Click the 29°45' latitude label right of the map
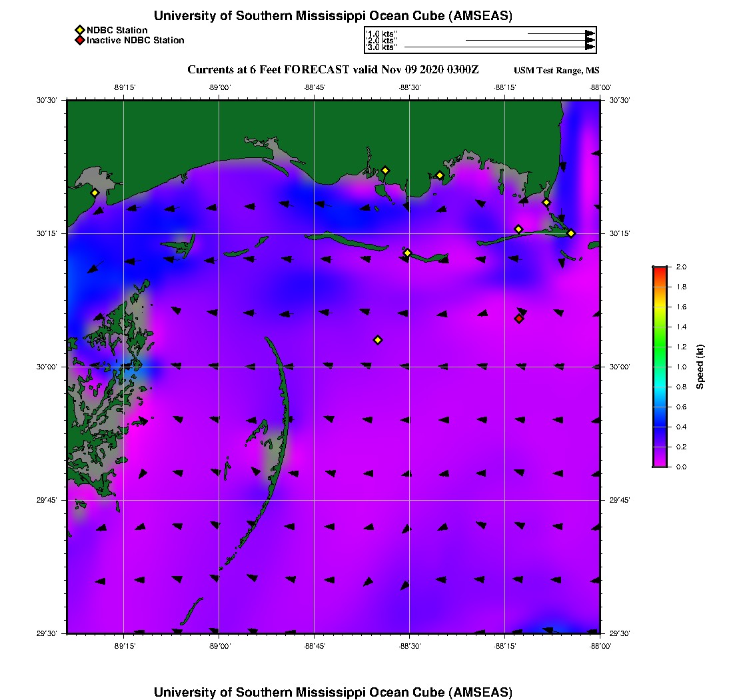Screen dimensions: 733x700 (620, 500)
